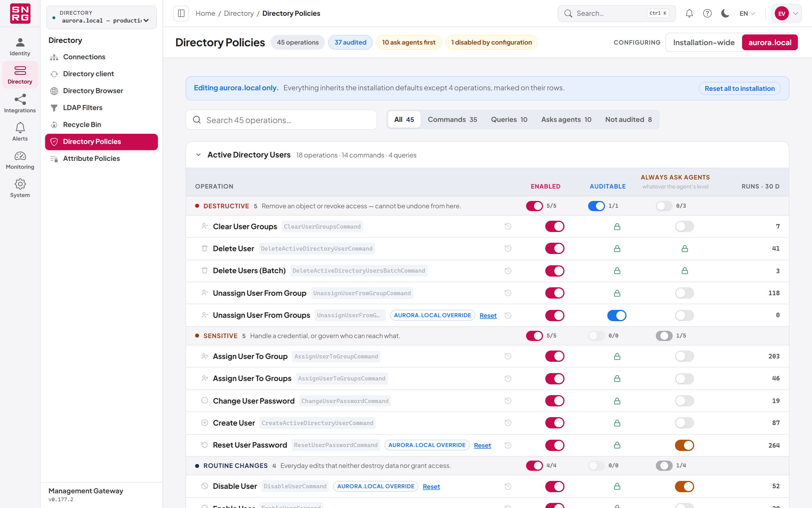Switch configuring scope to Installation-wide
Screen dimensions: 812x508
coord(704,43)
